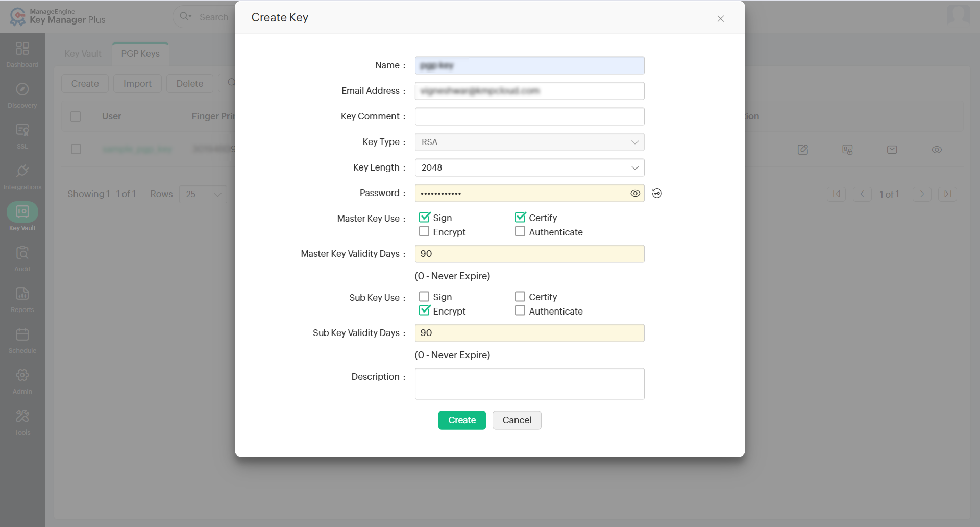Image resolution: width=980 pixels, height=527 pixels.
Task: Click into the Email Address field
Action: pos(529,91)
